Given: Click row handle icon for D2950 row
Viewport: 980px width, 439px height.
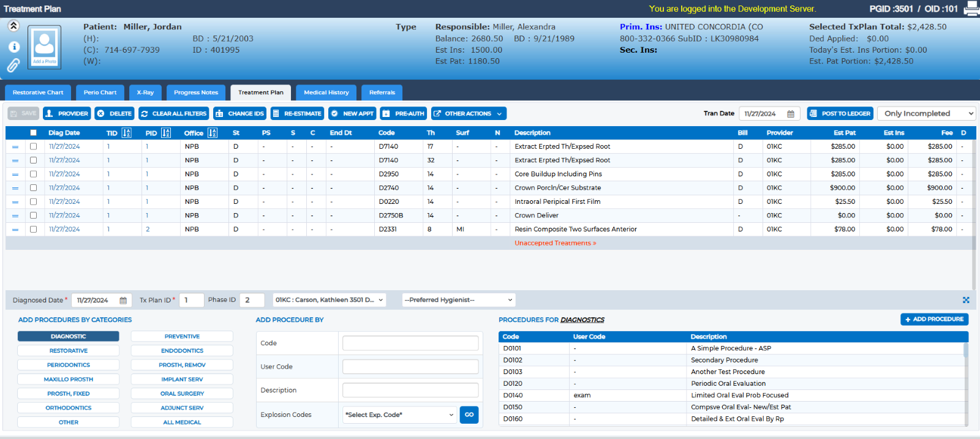Looking at the screenshot, I should [x=15, y=174].
